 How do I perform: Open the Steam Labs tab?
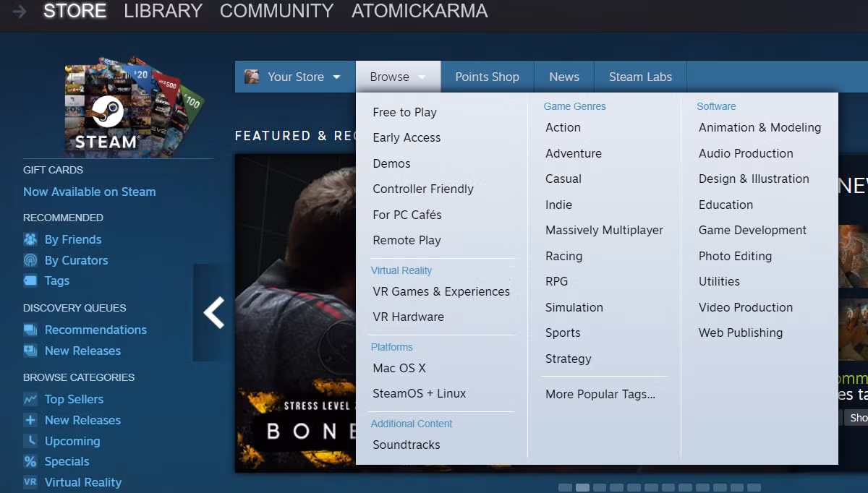(x=640, y=77)
